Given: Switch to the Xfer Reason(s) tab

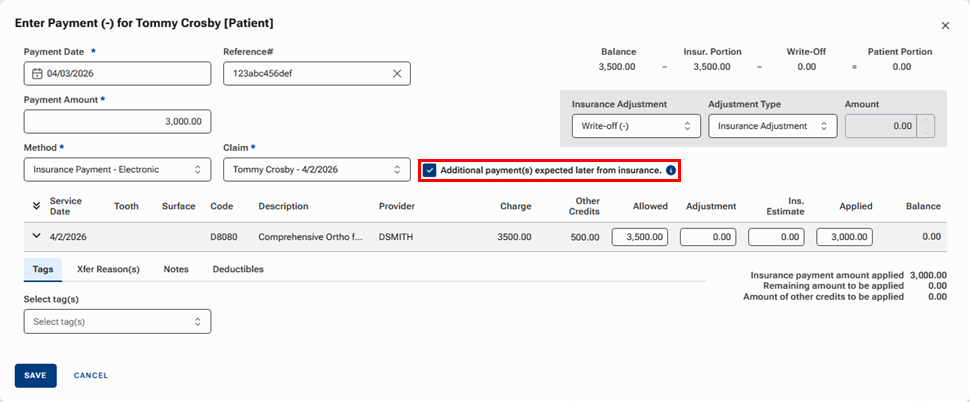Looking at the screenshot, I should 111,269.
